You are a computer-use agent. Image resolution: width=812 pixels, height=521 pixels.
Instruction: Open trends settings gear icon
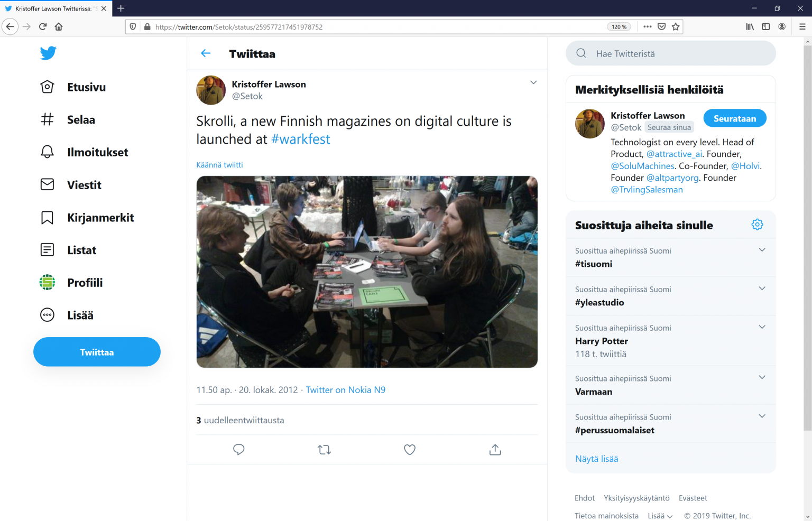[x=757, y=225]
